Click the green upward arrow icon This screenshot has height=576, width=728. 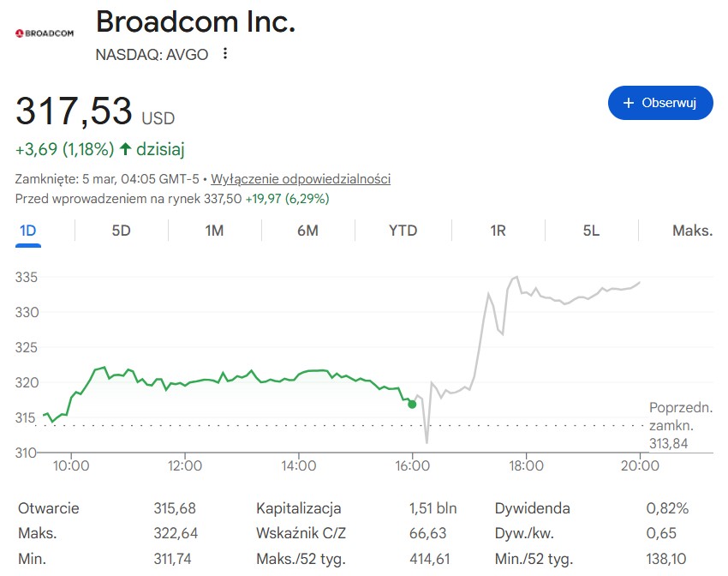coord(126,149)
